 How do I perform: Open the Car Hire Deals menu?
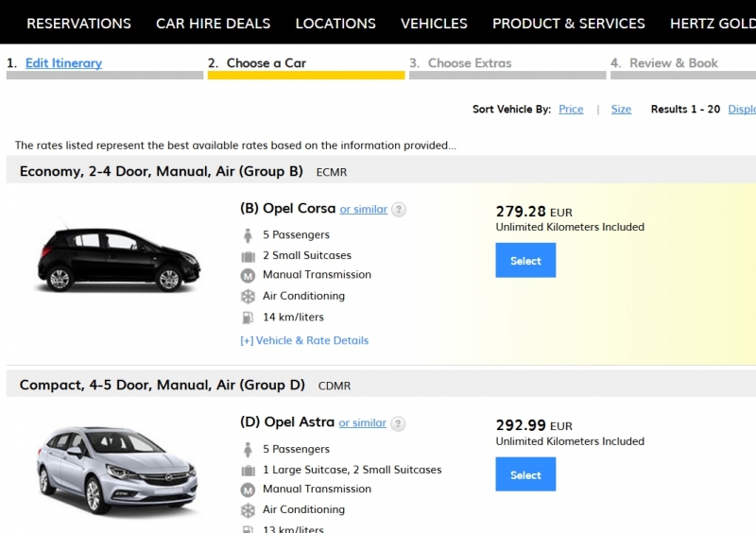click(x=213, y=24)
